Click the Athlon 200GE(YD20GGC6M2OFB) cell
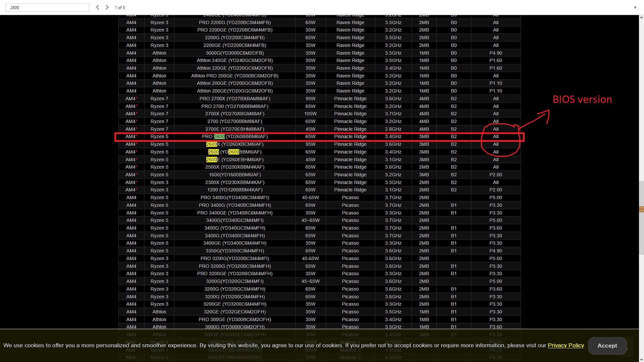The width and height of the screenshot is (644, 362). [235, 91]
